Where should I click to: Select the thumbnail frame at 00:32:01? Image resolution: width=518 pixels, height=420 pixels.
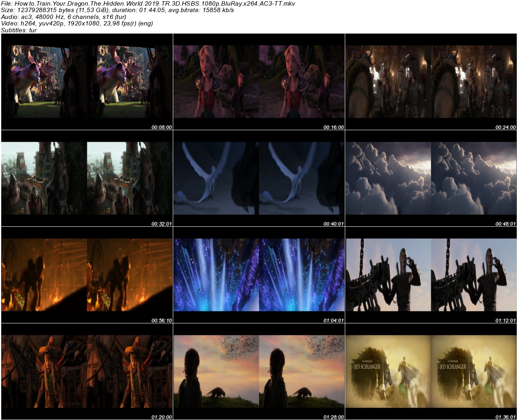[87, 178]
